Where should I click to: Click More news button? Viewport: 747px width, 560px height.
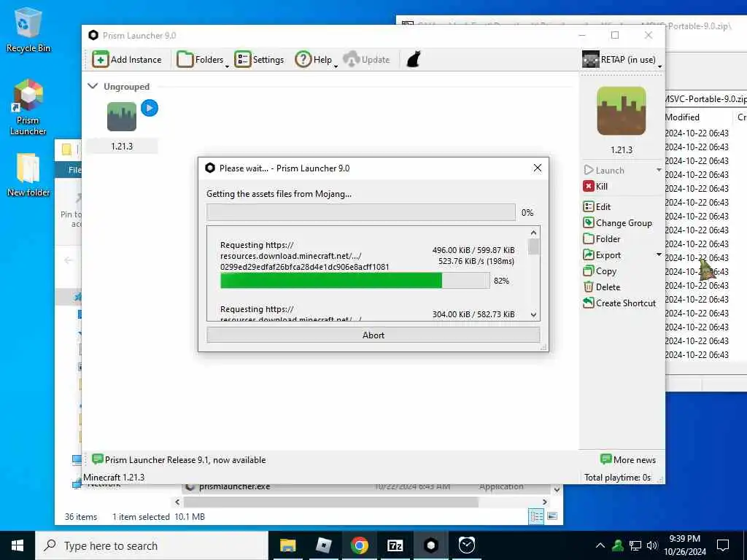tap(627, 459)
